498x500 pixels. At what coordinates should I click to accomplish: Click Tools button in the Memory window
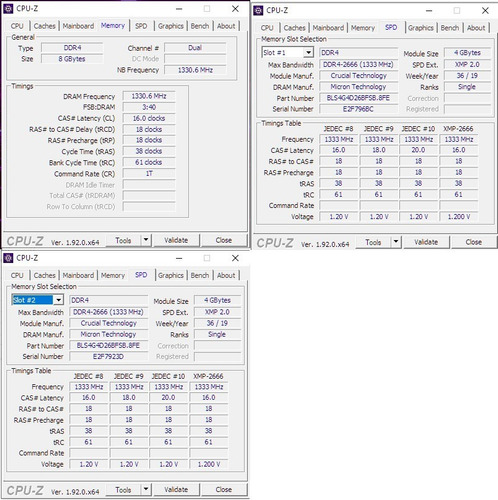point(123,240)
